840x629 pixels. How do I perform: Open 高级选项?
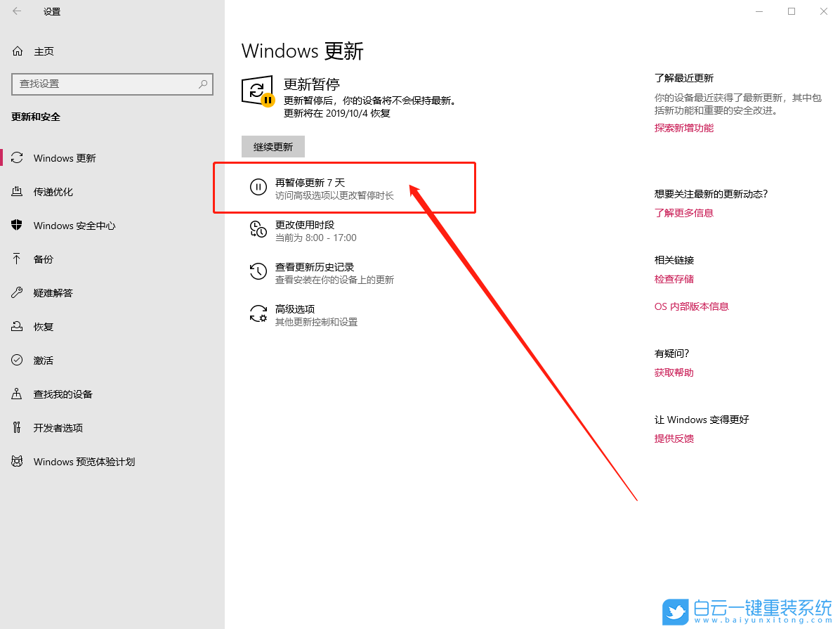click(298, 309)
